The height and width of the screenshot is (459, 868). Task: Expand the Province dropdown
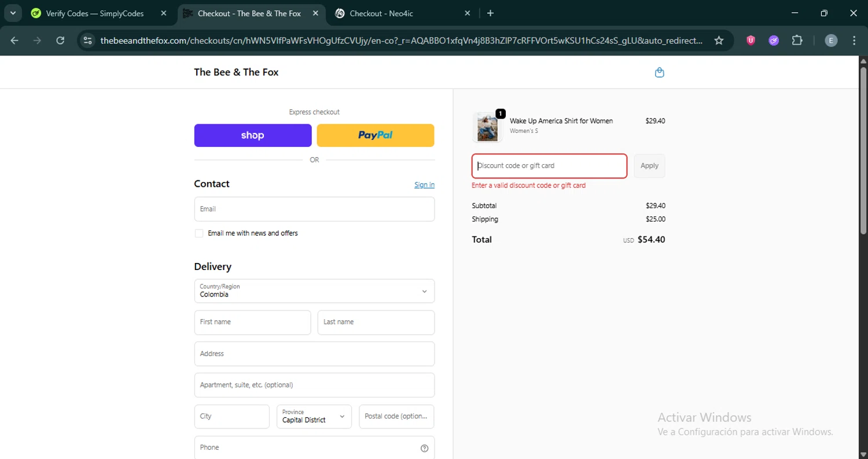click(x=314, y=416)
